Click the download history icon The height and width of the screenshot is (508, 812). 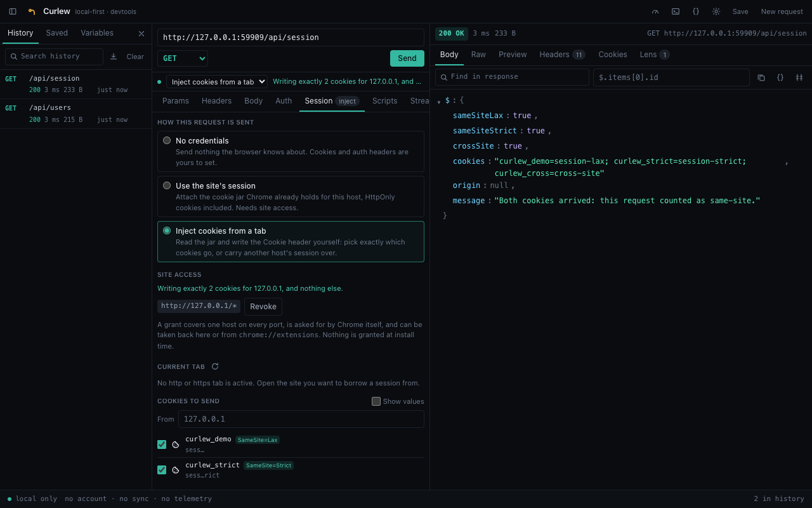114,57
